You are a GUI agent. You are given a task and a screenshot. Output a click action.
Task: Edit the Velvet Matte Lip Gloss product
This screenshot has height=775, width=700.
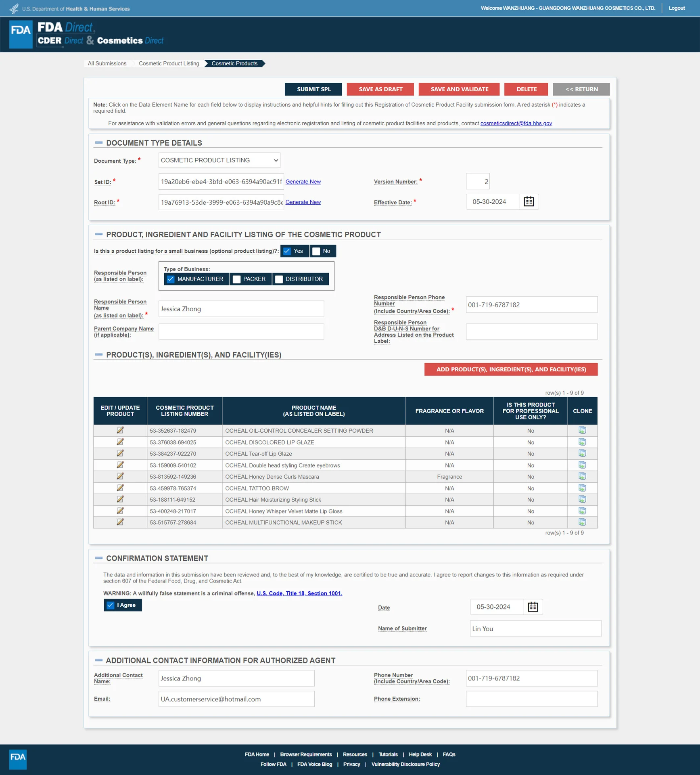pos(120,511)
